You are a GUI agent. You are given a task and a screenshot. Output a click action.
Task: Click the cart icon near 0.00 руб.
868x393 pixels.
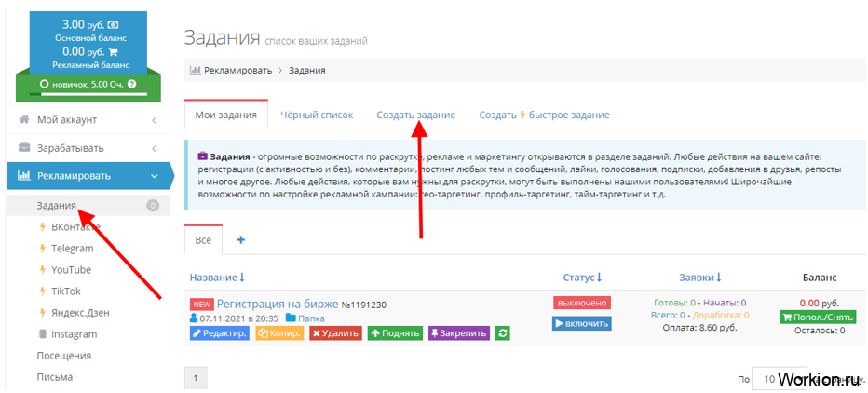pyautogui.click(x=113, y=52)
